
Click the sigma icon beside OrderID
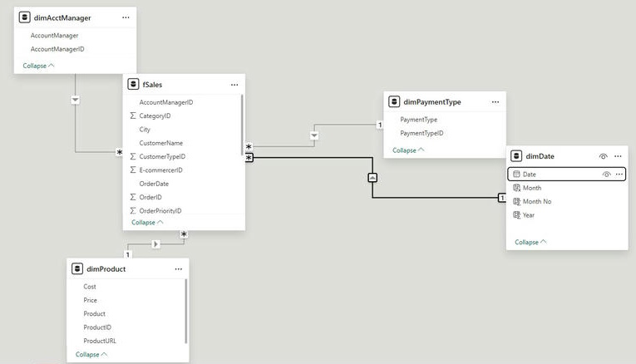[x=133, y=198]
